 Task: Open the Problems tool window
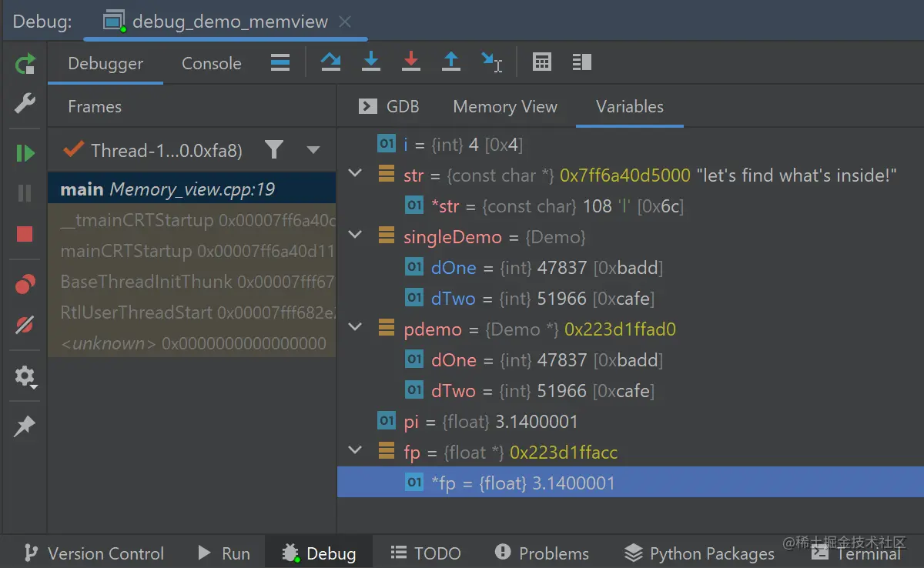541,553
